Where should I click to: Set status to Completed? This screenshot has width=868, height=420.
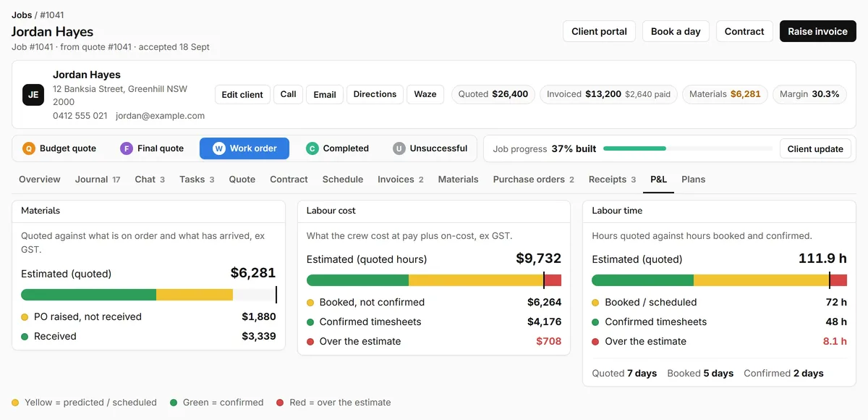337,148
